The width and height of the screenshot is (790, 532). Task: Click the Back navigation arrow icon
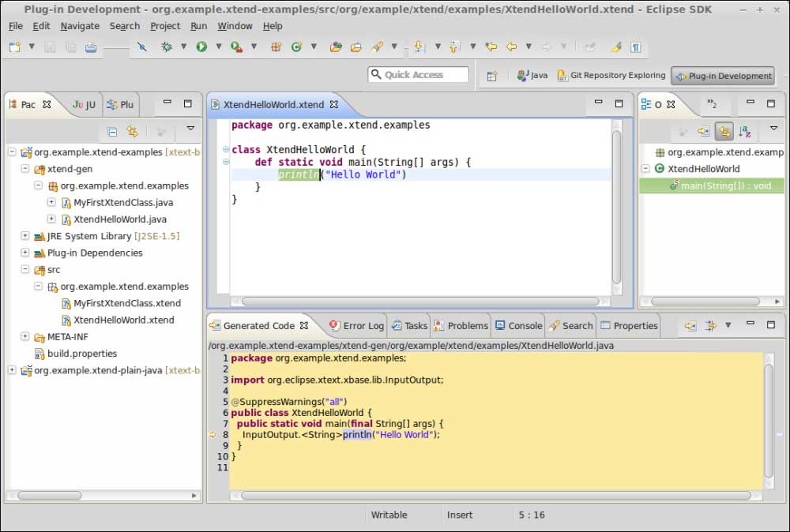point(511,47)
